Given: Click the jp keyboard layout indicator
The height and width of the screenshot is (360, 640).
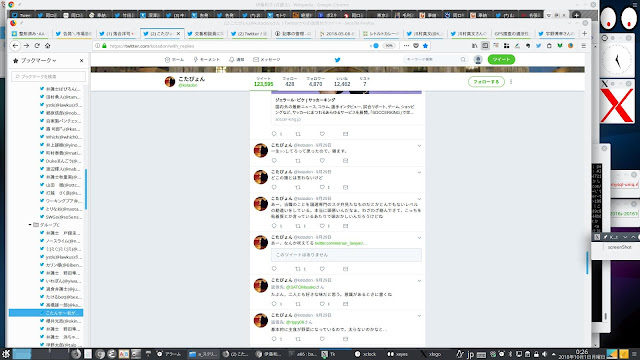Looking at the screenshot, I should click(x=470, y=354).
